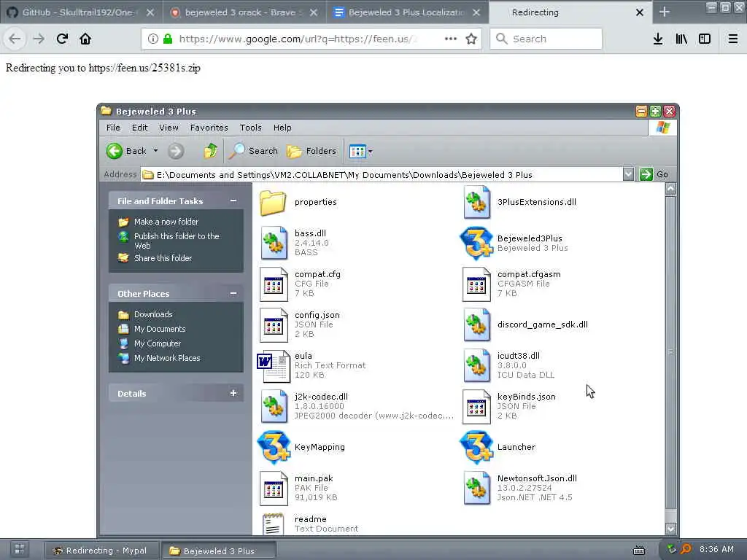Open the File menu

pyautogui.click(x=113, y=128)
